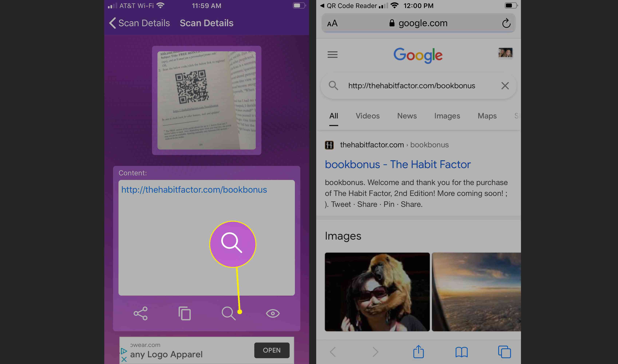
Task: Clear the Google search query
Action: 505,86
